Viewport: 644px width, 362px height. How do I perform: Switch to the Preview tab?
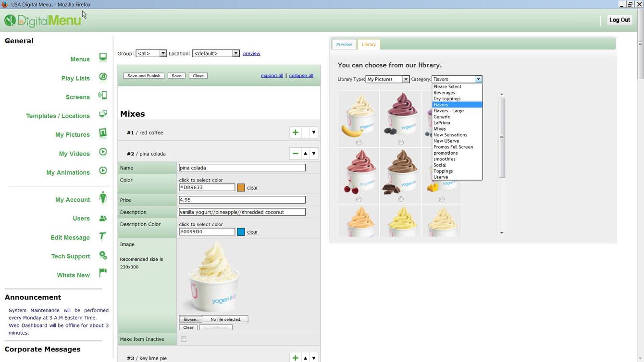[x=344, y=44]
